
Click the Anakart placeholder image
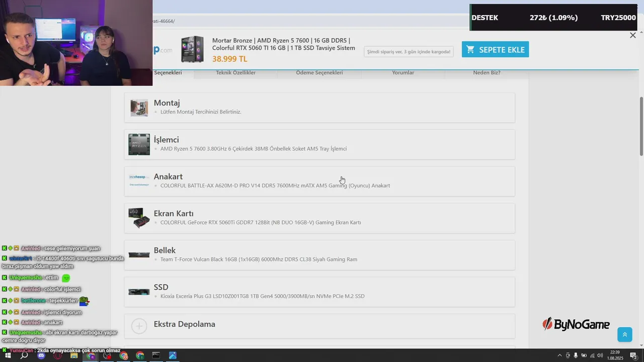[139, 180]
